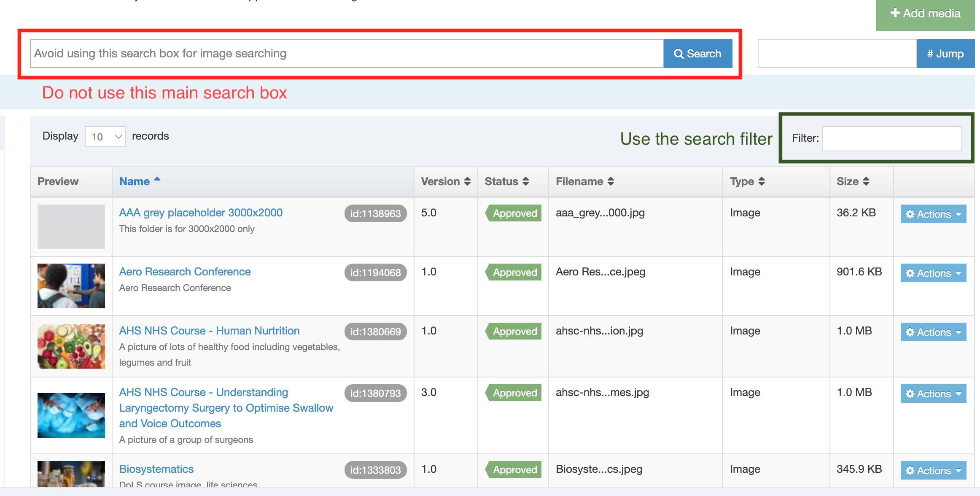Toggle Name column ascending sort arrow
Image resolution: width=980 pixels, height=496 pixels.
click(157, 180)
